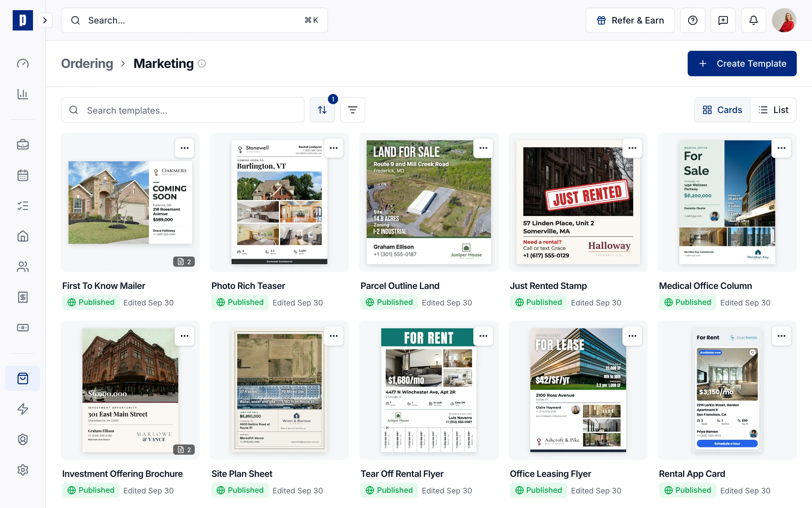
Task: Expand the sidebar with the chevron button
Action: tap(45, 21)
